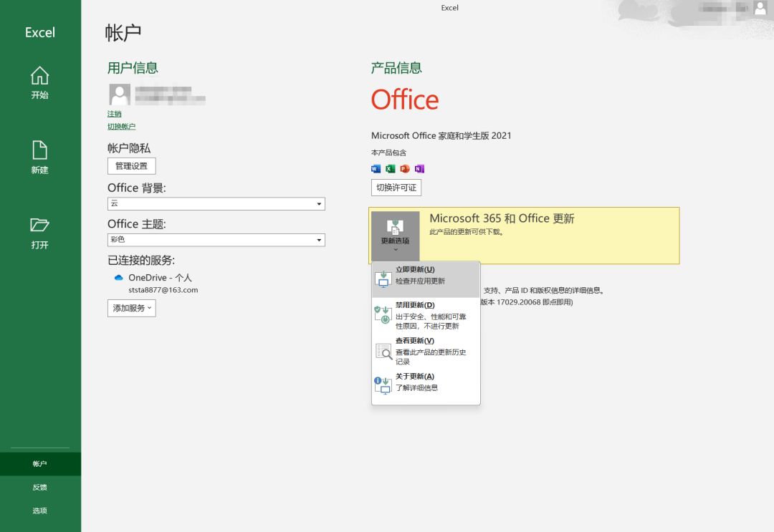Click the PowerPoint product icon
Viewport: 774px width, 532px height.
pyautogui.click(x=405, y=169)
